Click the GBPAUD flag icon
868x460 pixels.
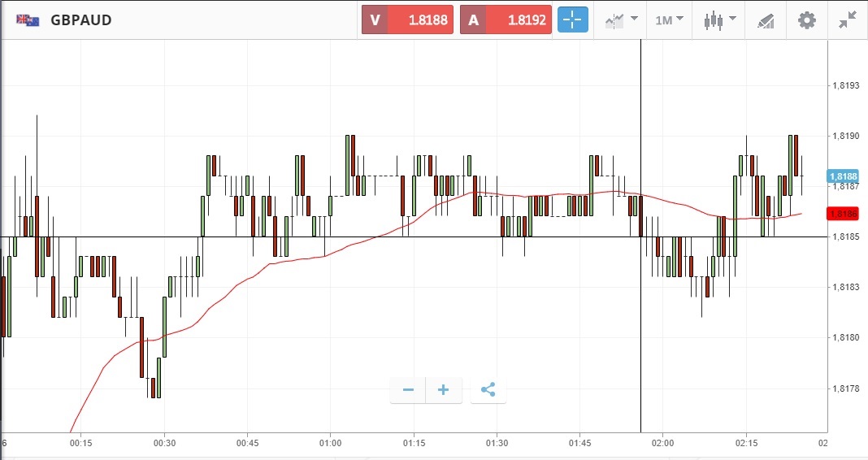28,20
